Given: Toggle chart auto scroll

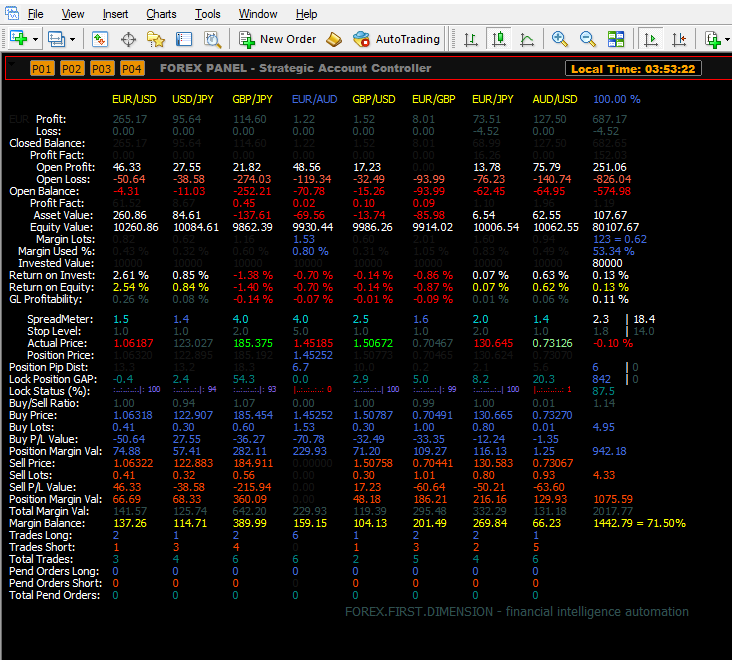Looking at the screenshot, I should click(651, 39).
